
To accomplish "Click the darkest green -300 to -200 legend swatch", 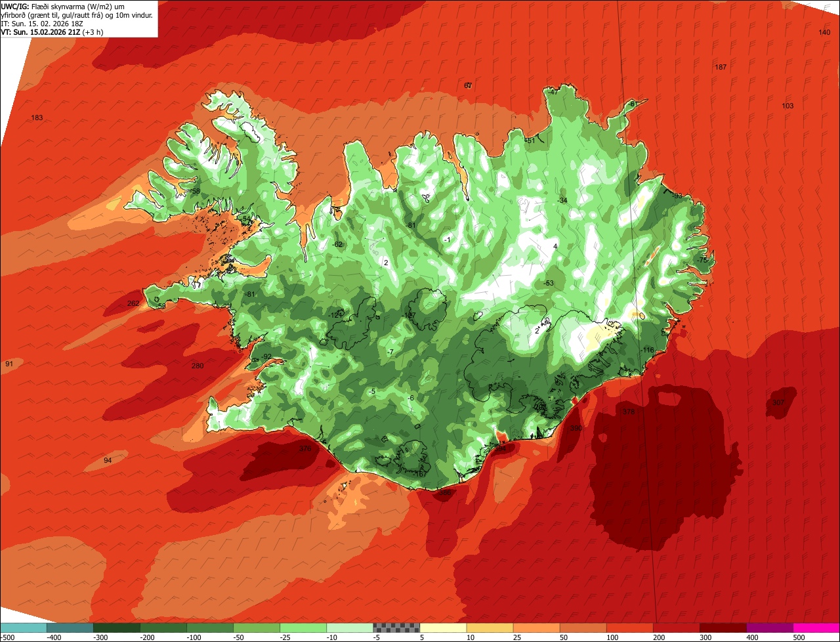I will [117, 628].
